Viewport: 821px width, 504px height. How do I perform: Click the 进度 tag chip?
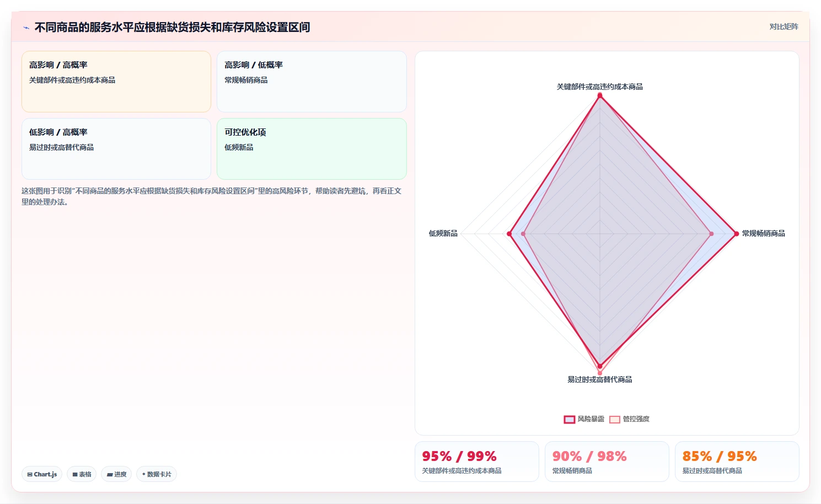point(116,474)
